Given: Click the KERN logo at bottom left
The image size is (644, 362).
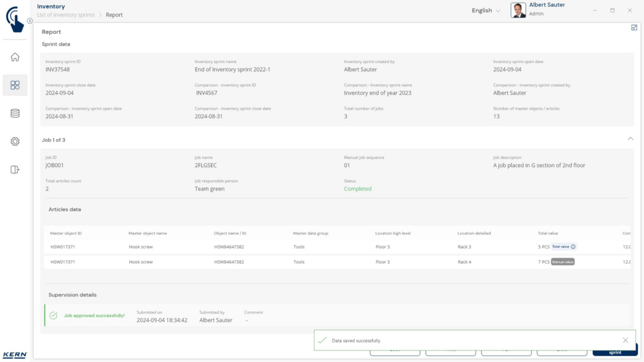Looking at the screenshot, I should coord(14,355).
